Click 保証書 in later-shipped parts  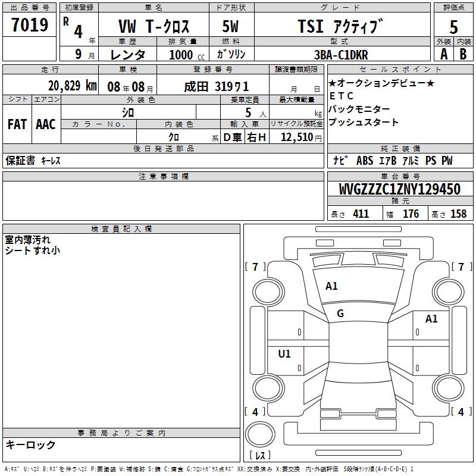[20, 161]
